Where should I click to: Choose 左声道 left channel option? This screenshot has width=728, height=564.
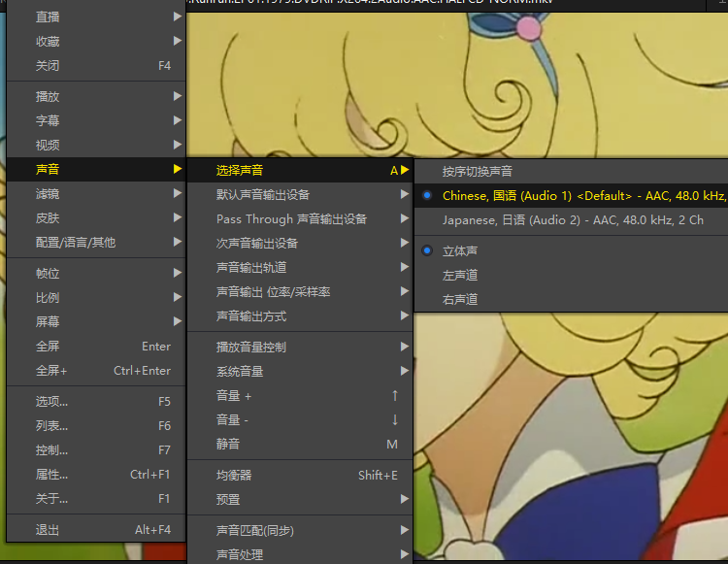click(460, 276)
